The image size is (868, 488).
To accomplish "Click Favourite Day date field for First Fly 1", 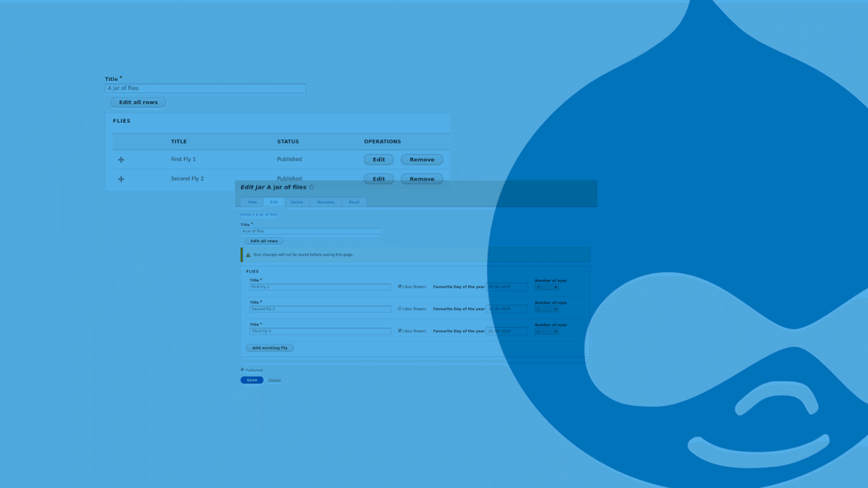I will tap(507, 287).
